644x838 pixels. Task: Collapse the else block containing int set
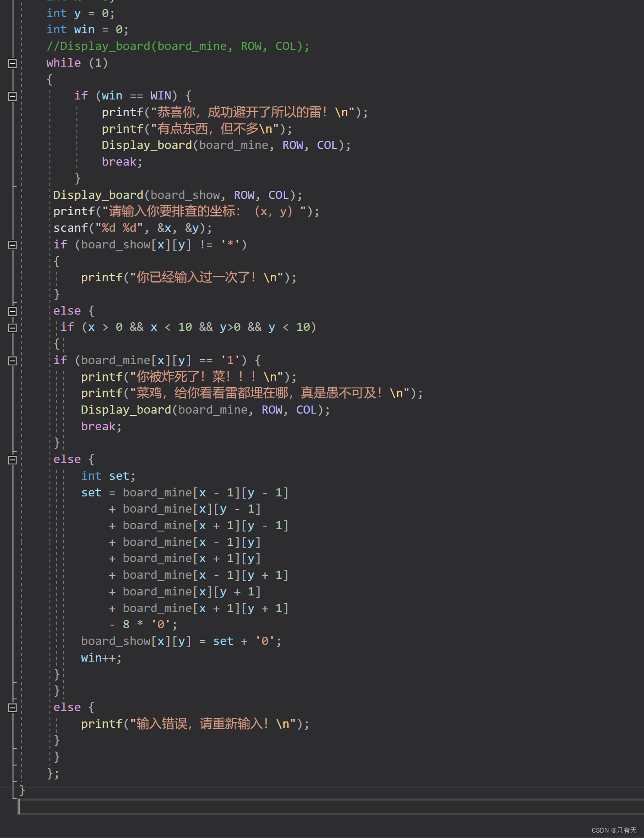tap(13, 460)
